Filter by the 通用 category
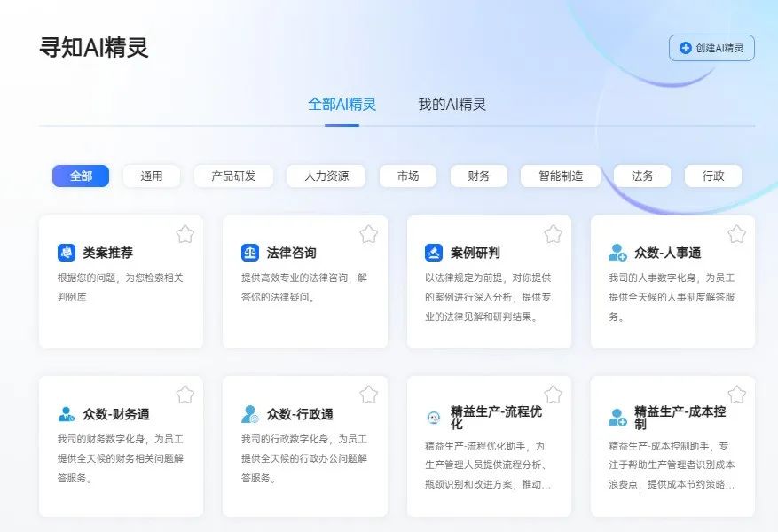Viewport: 778px width, 532px height. (152, 176)
